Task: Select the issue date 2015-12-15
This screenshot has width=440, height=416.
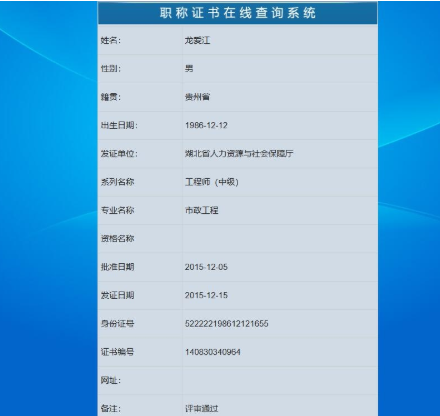Action: [206, 295]
